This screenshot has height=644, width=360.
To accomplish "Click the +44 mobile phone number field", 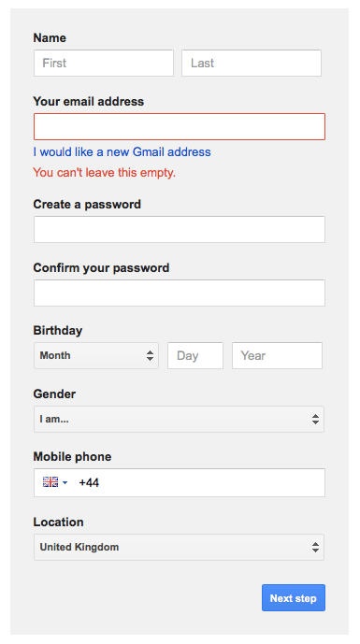I will point(180,482).
